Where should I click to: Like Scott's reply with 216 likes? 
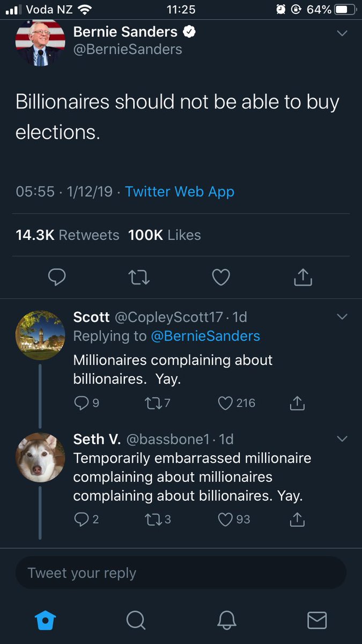point(226,403)
